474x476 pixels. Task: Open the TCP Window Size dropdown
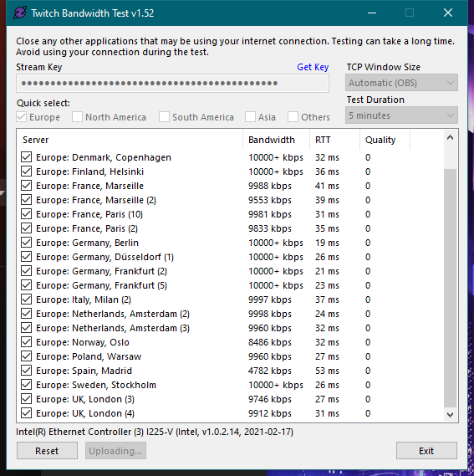click(401, 83)
